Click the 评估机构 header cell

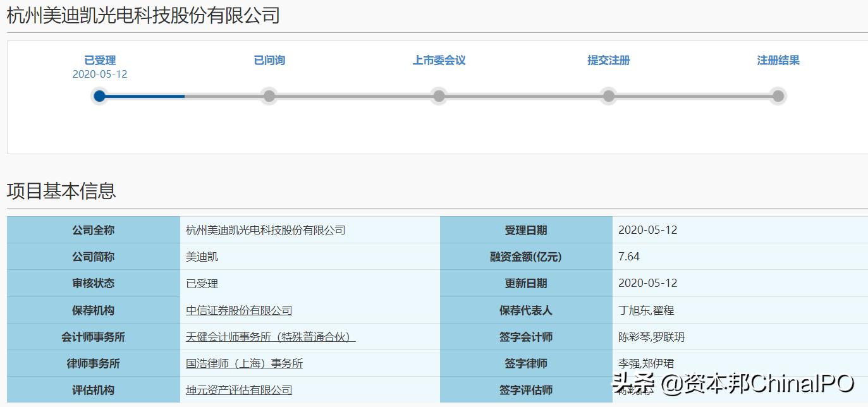click(x=94, y=390)
